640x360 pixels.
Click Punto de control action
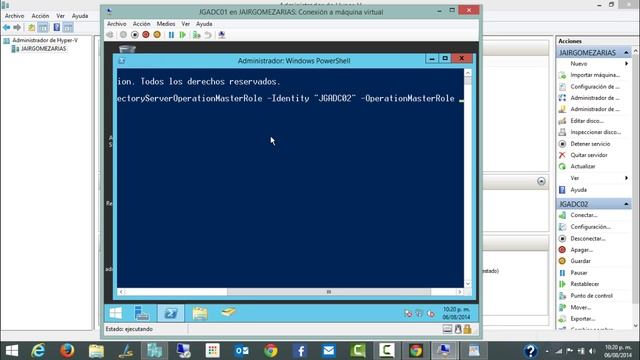tap(591, 296)
